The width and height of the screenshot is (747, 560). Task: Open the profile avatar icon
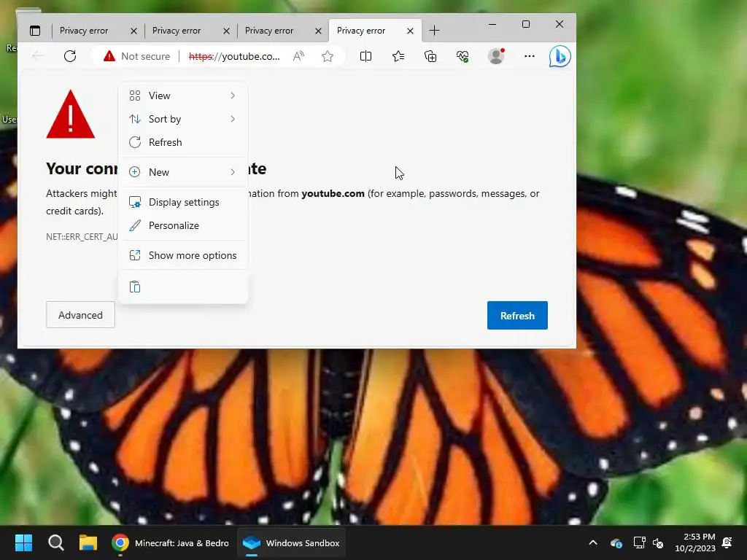[496, 56]
